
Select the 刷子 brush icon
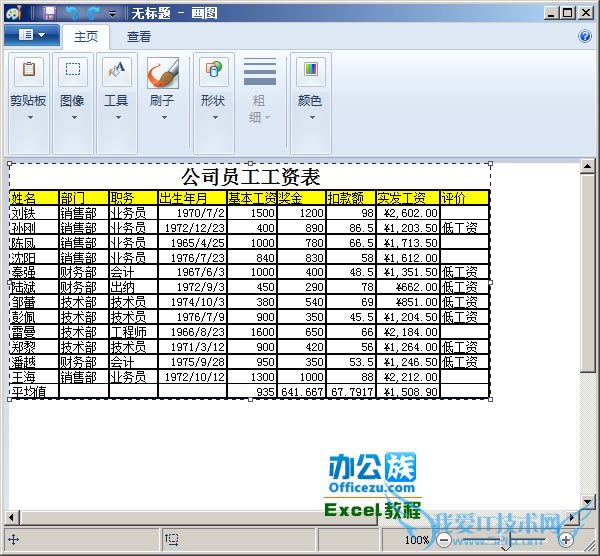pos(163,73)
